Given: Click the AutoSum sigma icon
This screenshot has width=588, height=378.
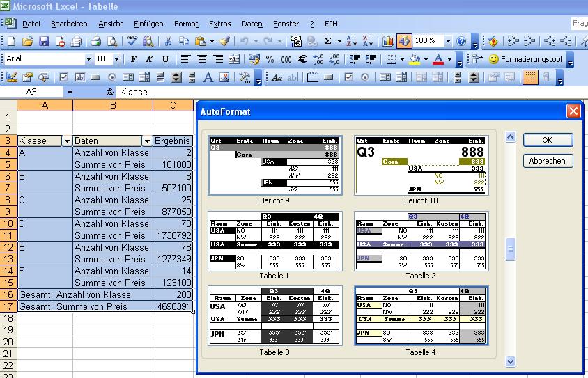Looking at the screenshot, I should click(327, 42).
